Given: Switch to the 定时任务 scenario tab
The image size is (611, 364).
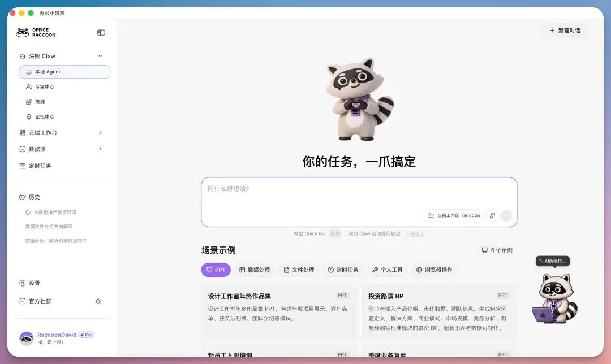Looking at the screenshot, I should [x=343, y=270].
